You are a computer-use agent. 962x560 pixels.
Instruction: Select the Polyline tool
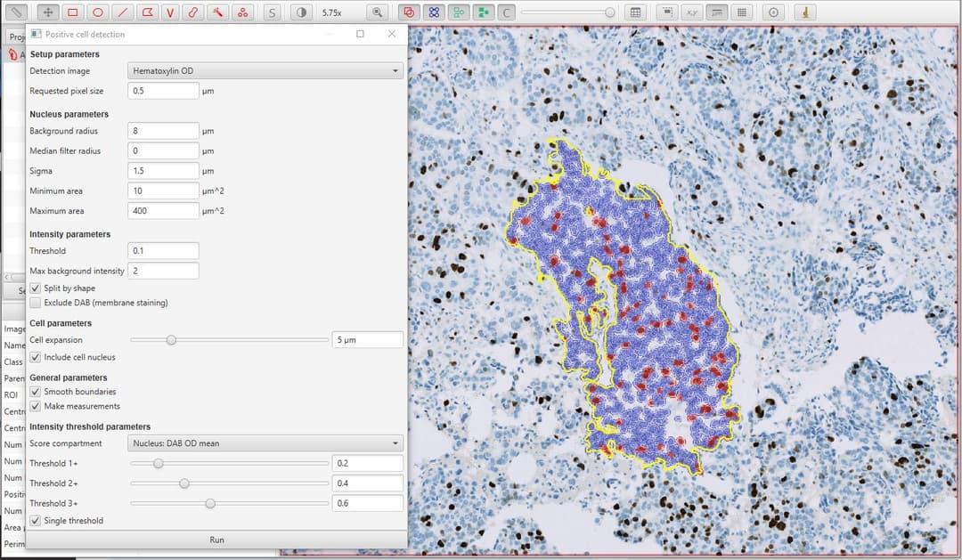tap(170, 12)
